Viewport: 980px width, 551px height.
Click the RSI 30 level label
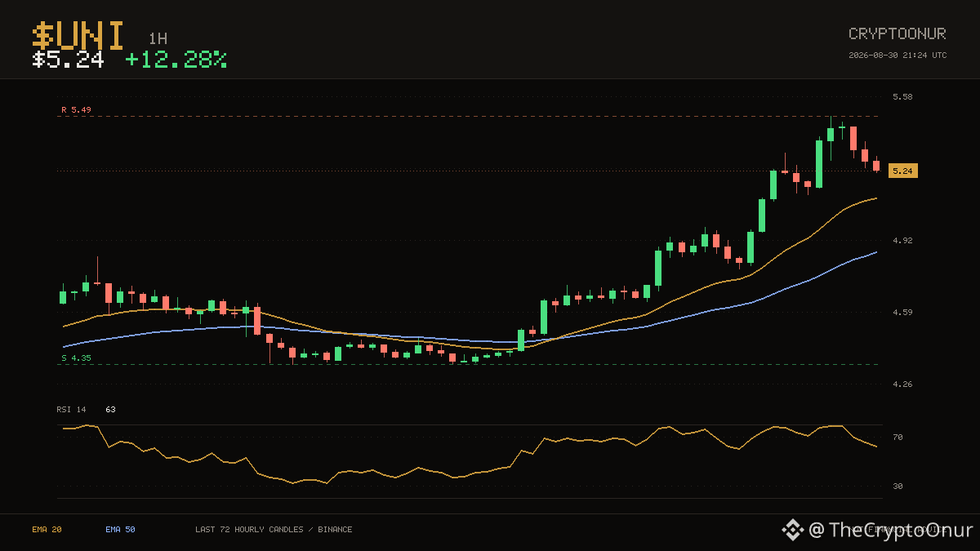point(898,487)
